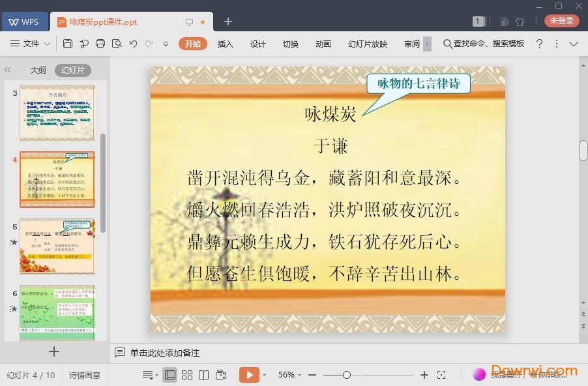
Task: Click the Print icon
Action: point(100,43)
